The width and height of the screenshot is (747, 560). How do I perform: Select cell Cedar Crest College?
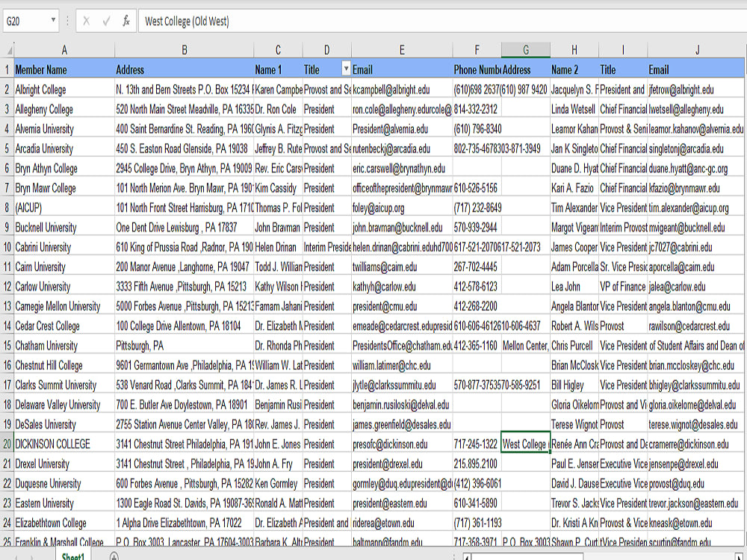[x=64, y=326]
